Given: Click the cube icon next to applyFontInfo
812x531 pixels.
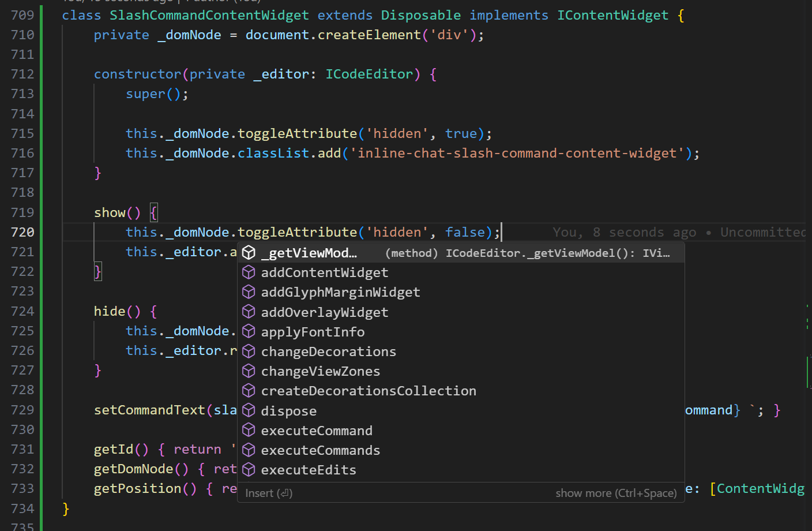Looking at the screenshot, I should [249, 331].
